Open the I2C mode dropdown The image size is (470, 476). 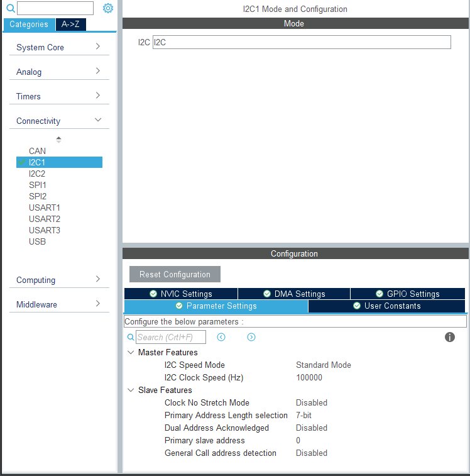pos(302,42)
